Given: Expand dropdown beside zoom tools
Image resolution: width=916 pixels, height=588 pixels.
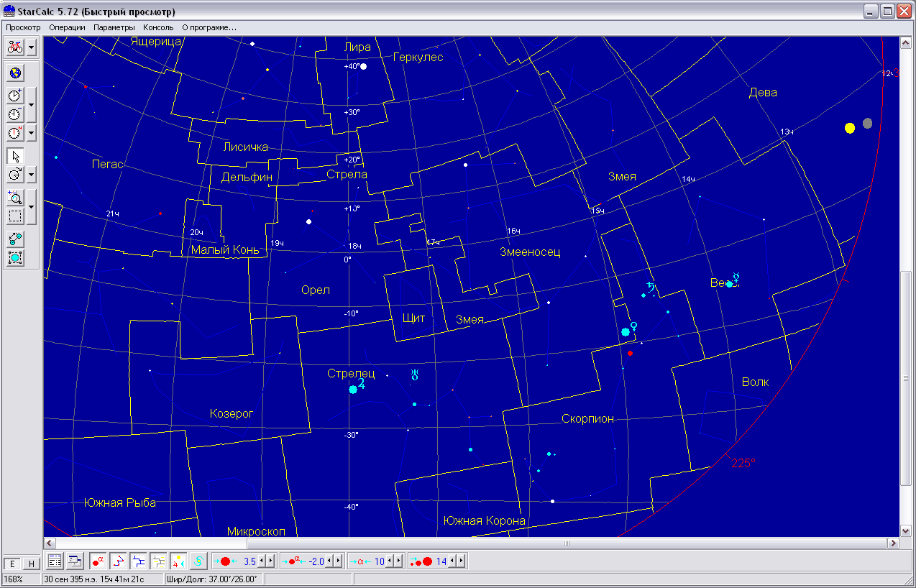Looking at the screenshot, I should [32, 207].
